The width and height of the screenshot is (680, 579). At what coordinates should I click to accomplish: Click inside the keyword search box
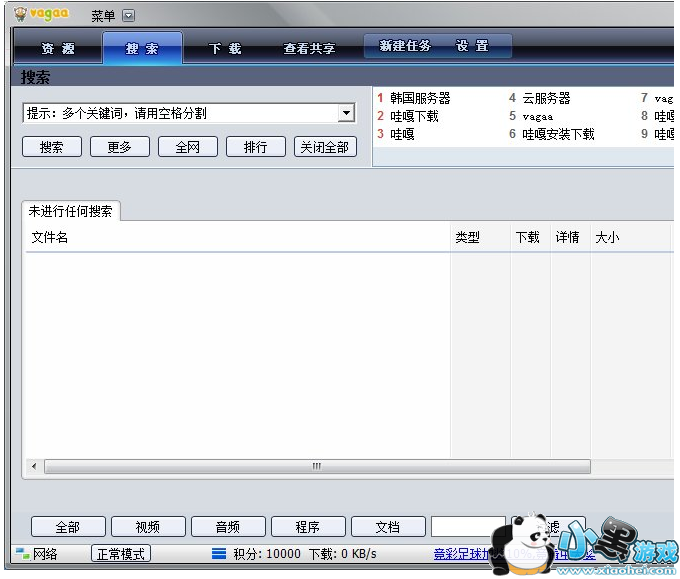(x=180, y=114)
